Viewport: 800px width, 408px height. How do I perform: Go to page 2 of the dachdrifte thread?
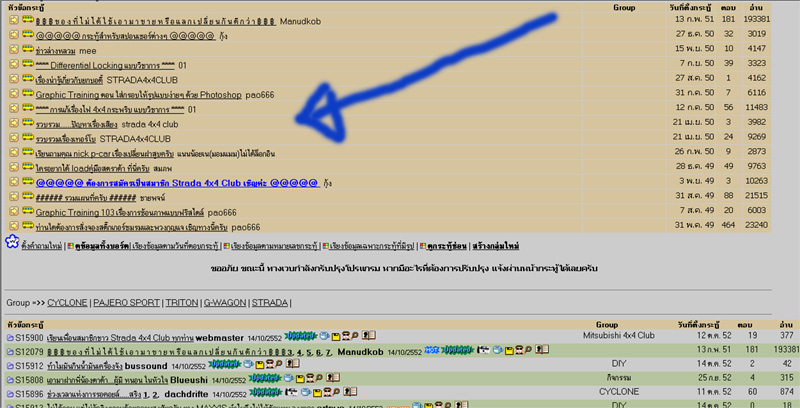point(155,394)
